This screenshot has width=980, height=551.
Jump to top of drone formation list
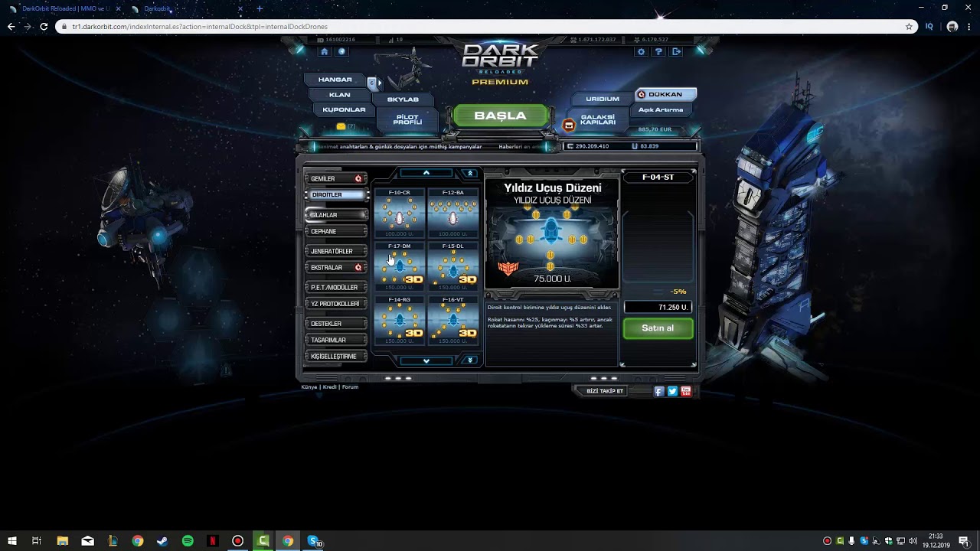pyautogui.click(x=470, y=173)
